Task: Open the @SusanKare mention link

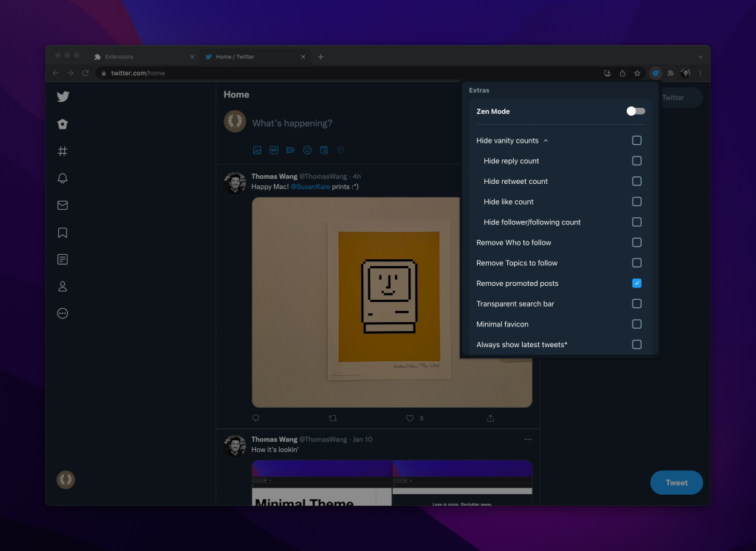Action: (310, 187)
